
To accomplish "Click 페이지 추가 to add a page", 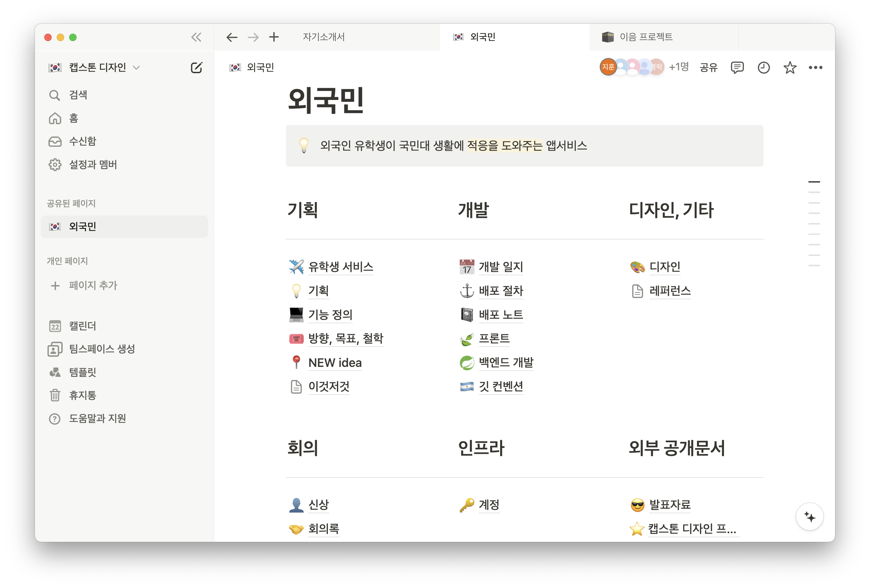I will tap(124, 285).
